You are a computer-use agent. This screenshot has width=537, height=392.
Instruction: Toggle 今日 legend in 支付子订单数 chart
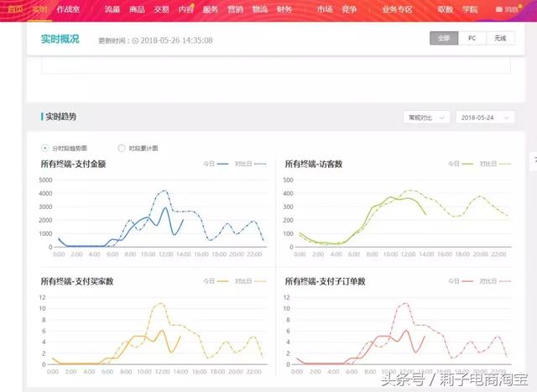[461, 281]
